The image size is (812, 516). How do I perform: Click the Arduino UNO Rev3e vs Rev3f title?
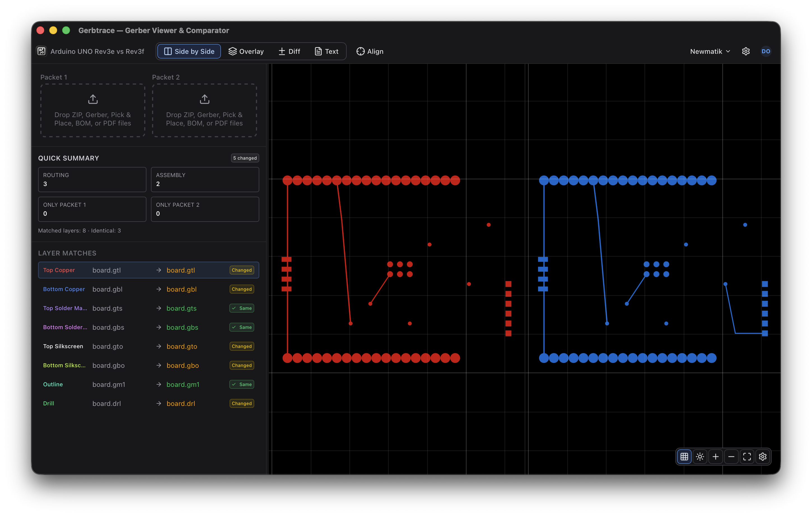(97, 51)
